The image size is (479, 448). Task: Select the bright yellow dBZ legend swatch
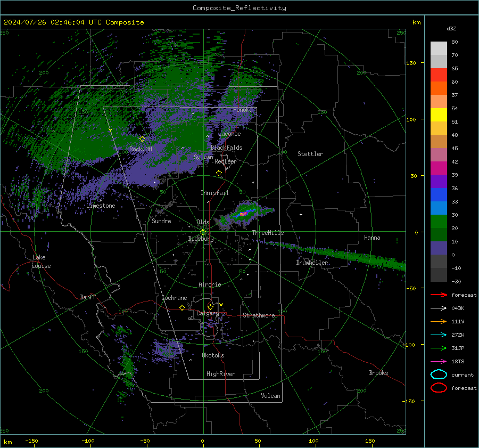pyautogui.click(x=439, y=115)
